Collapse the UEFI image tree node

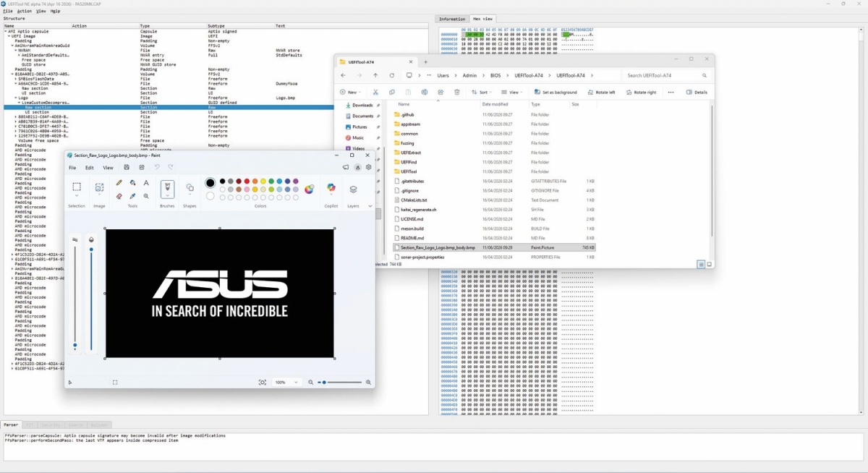click(9, 35)
